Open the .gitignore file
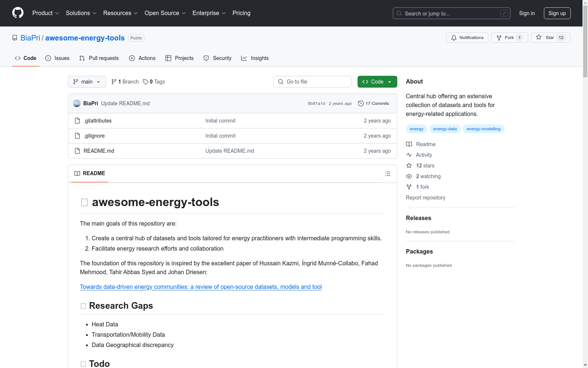Image resolution: width=588 pixels, height=368 pixels. tap(94, 136)
